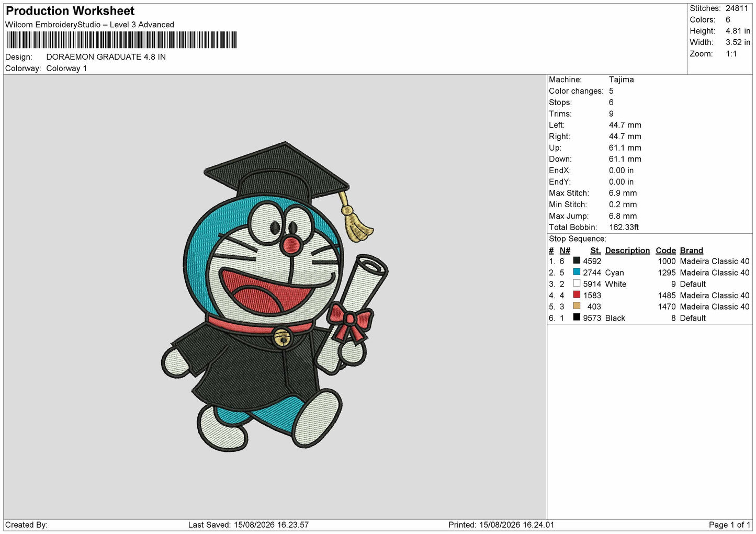This screenshot has height=534, width=756.
Task: Click stitch count 2744 in the Cyan row
Action: [592, 272]
